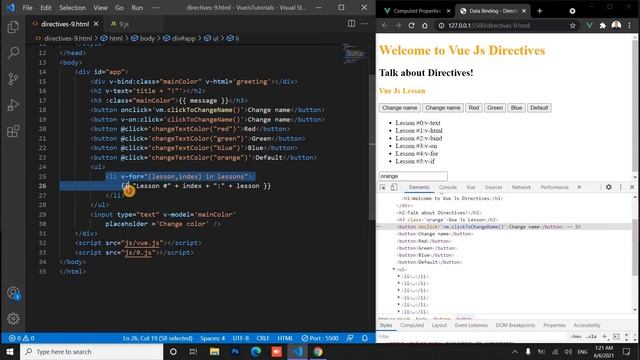Screen dimensions: 640x360
Task: Open the DevTools Network tab
Action: point(521,187)
